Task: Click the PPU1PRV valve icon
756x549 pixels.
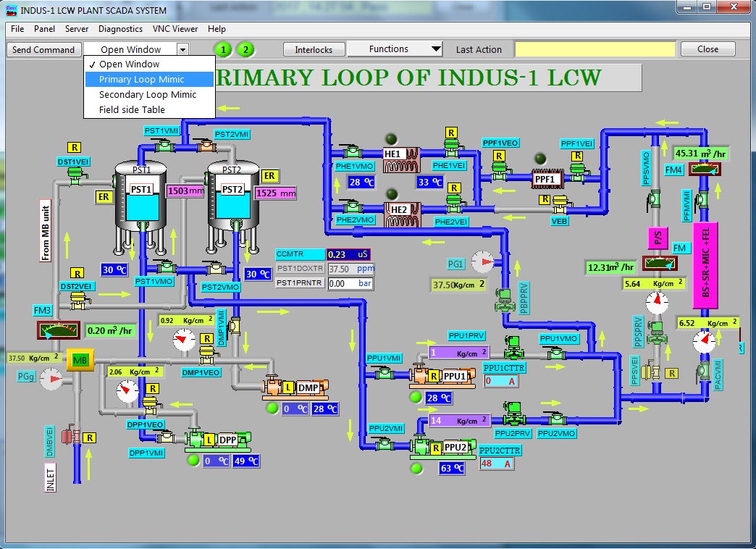Action: pos(513,348)
